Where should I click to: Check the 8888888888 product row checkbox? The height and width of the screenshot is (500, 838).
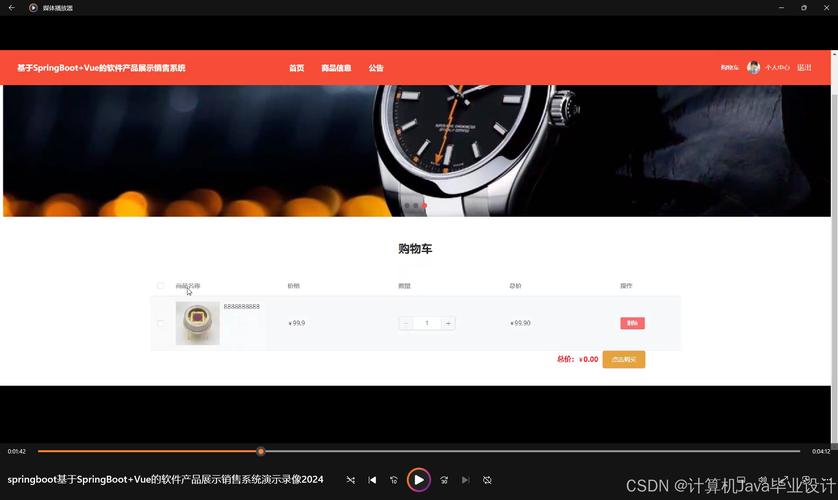point(160,323)
